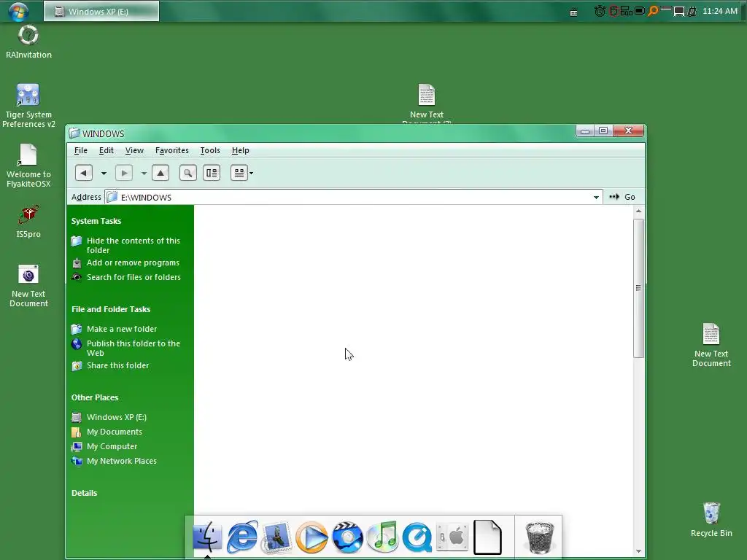The height and width of the screenshot is (560, 747).
Task: Open QuickTime player in the dock
Action: click(x=417, y=537)
